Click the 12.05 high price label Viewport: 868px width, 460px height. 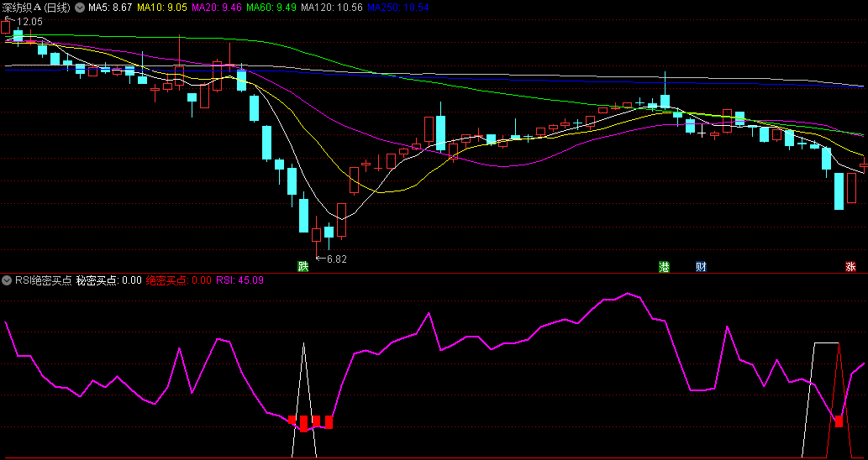pos(29,22)
